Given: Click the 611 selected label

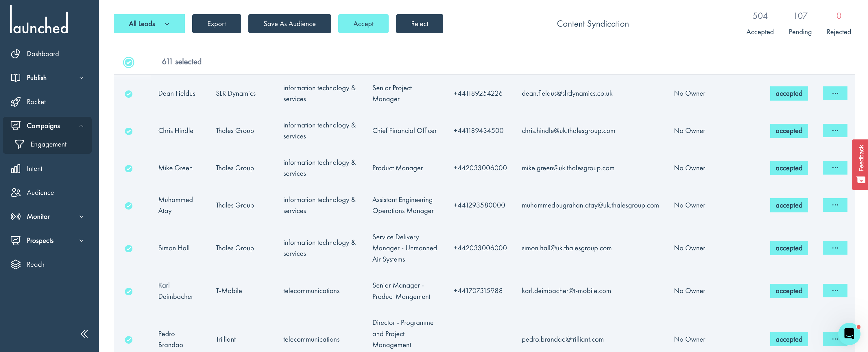Looking at the screenshot, I should point(182,62).
